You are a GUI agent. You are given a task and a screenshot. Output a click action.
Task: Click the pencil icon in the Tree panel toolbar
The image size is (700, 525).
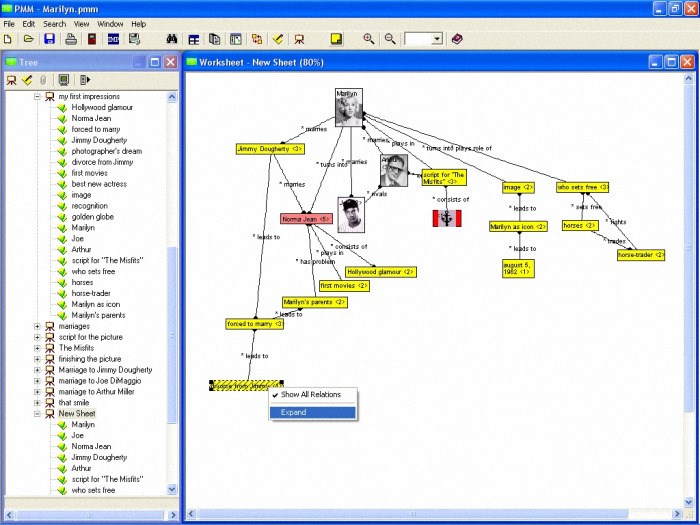pyautogui.click(x=27, y=80)
